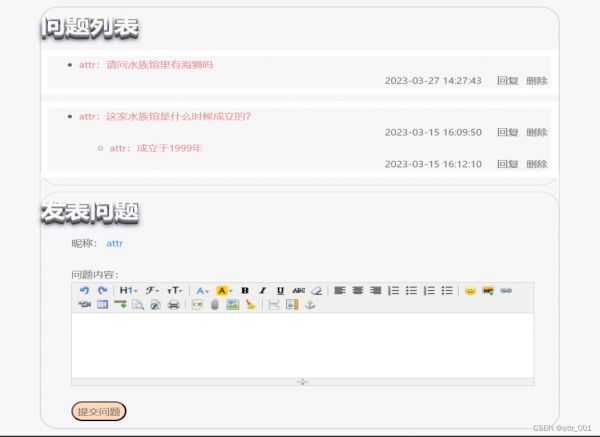Click the undo icon in the editor toolbar
Image resolution: width=600 pixels, height=437 pixels.
(x=85, y=291)
